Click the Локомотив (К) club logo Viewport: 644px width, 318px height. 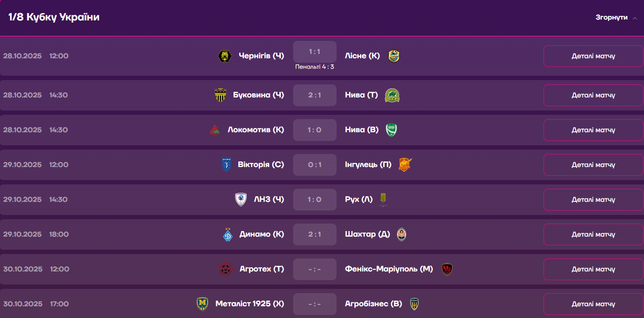[x=215, y=130]
